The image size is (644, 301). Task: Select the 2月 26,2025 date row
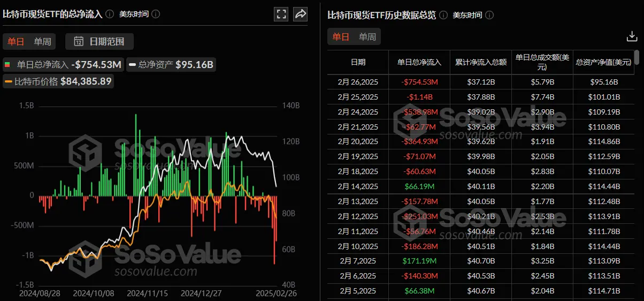358,82
